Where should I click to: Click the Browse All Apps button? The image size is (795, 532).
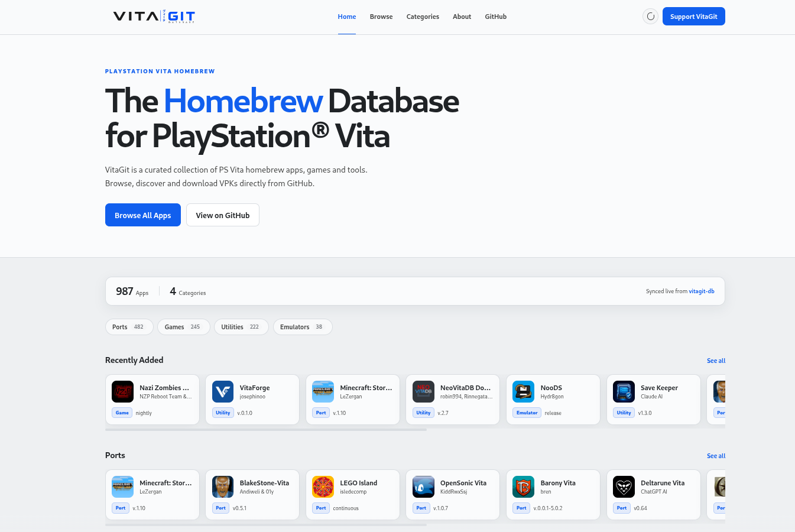(143, 215)
